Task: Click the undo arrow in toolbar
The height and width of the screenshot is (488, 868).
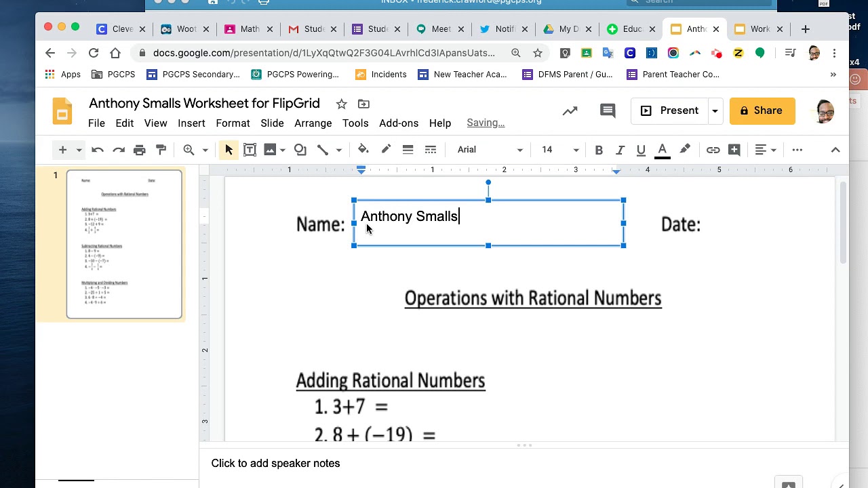Action: 98,150
